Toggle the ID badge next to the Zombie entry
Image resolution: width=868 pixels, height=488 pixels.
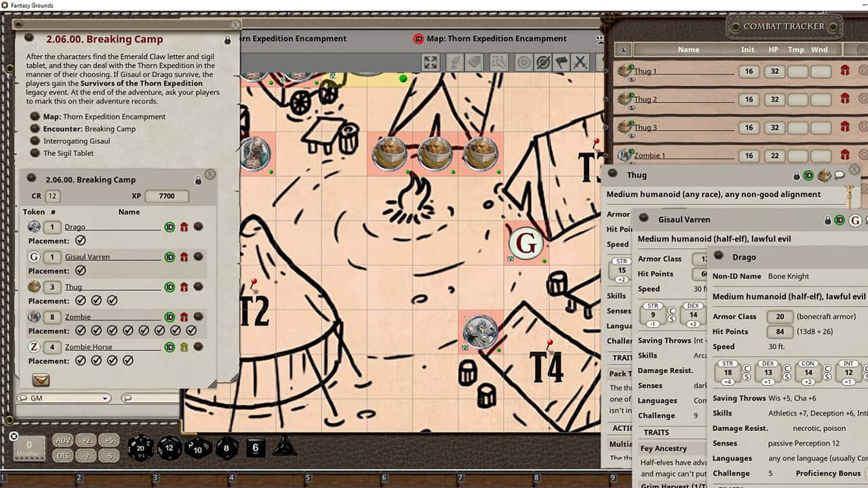[x=170, y=317]
